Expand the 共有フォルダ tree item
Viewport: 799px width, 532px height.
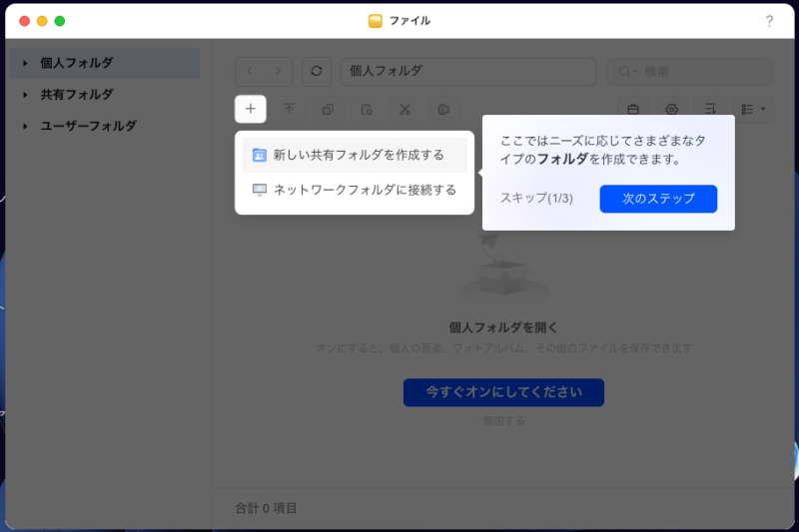tap(25, 95)
